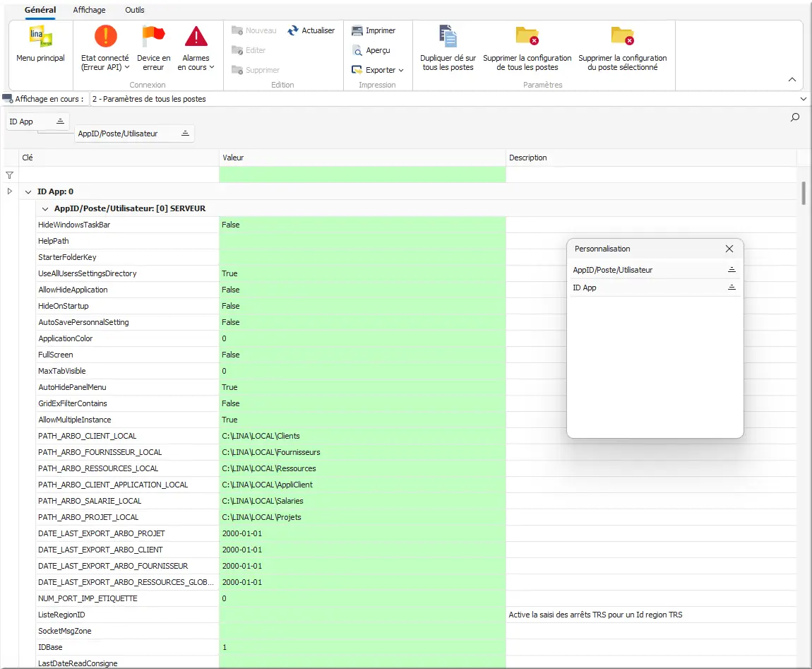Screen dimensions: 812x669
Task: Click the C:\LINA\LOCAL\Fournisseurs value
Action: [271, 452]
